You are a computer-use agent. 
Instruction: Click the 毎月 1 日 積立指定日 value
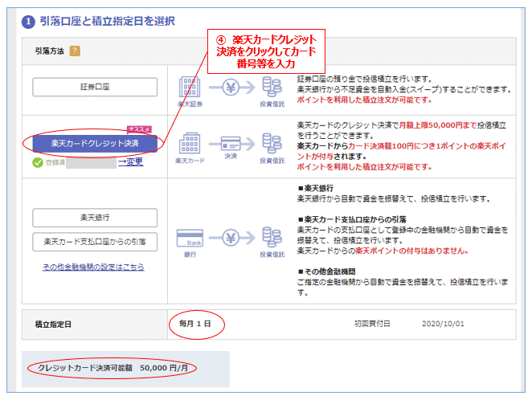195,324
